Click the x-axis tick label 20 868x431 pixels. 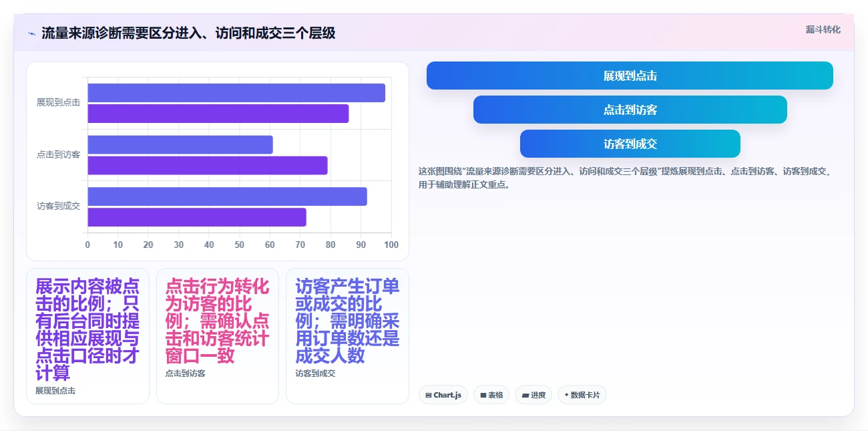pos(148,245)
